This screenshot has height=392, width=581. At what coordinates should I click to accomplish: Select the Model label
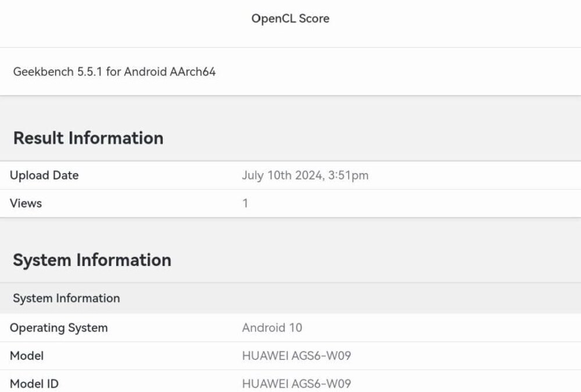tap(27, 355)
